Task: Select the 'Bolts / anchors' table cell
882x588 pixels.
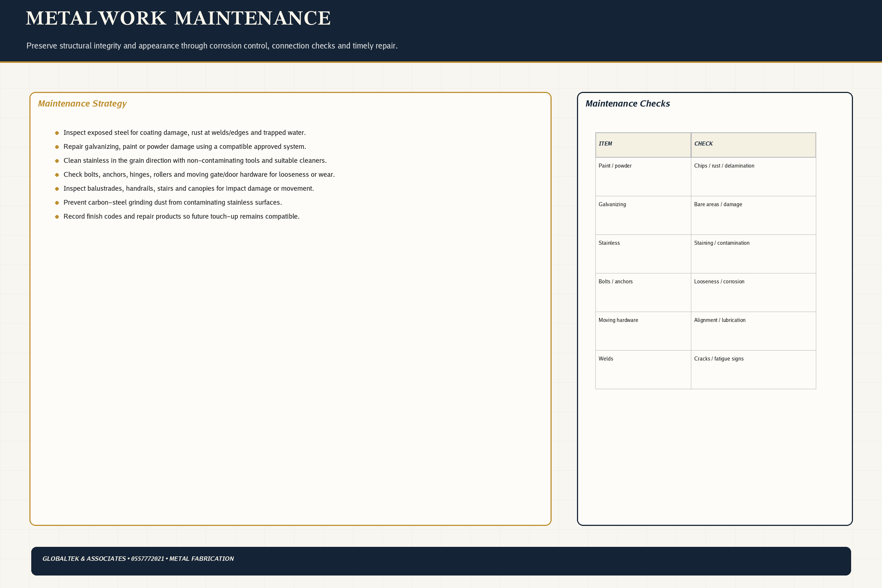Action: pos(643,293)
